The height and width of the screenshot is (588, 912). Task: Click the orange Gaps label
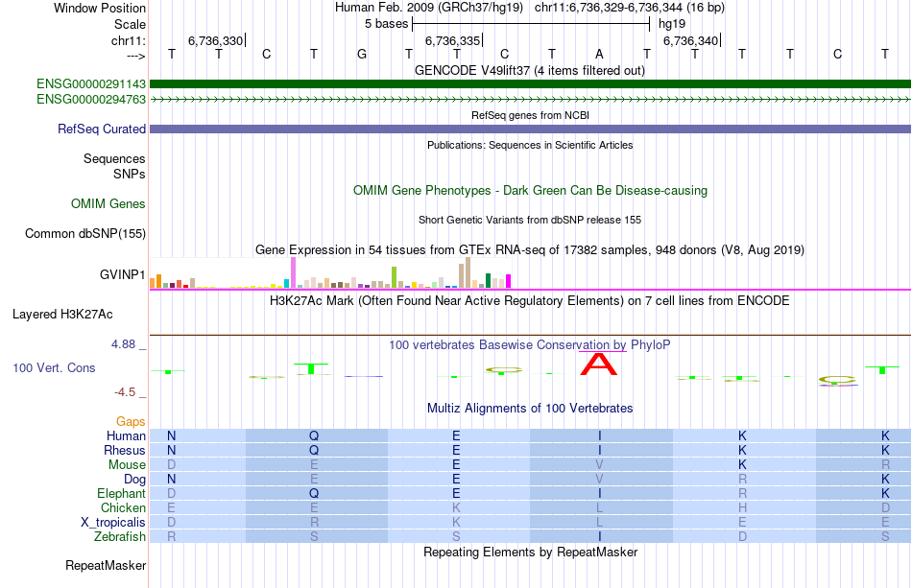pos(131,421)
